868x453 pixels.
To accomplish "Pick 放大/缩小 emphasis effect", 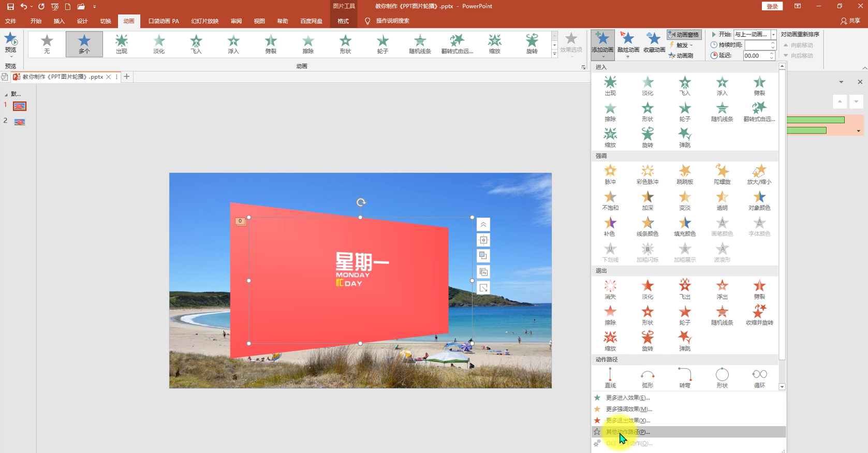I will point(759,174).
